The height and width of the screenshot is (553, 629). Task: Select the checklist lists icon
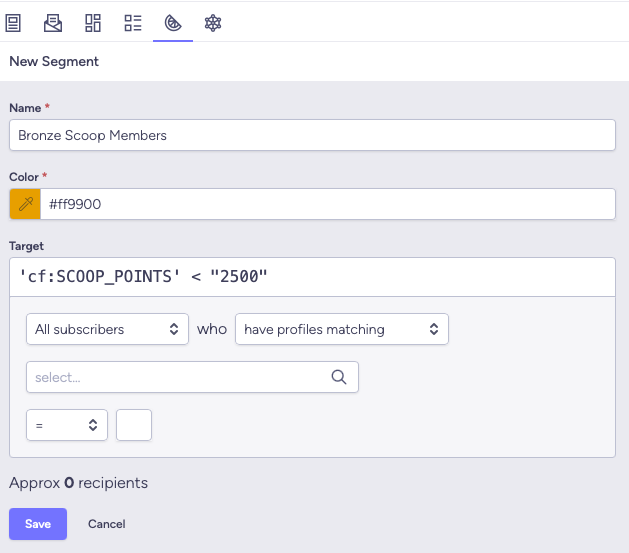(x=133, y=22)
